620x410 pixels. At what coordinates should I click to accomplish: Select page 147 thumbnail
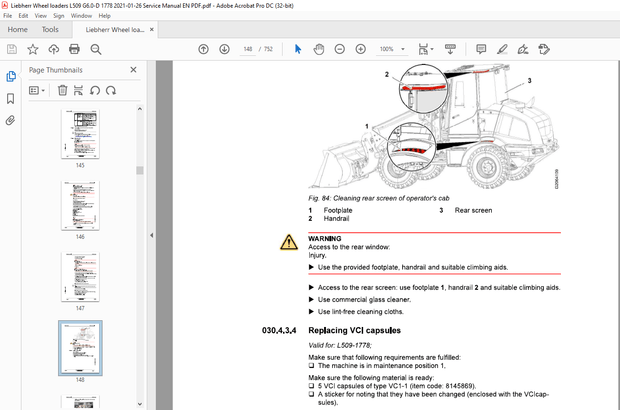pos(80,277)
